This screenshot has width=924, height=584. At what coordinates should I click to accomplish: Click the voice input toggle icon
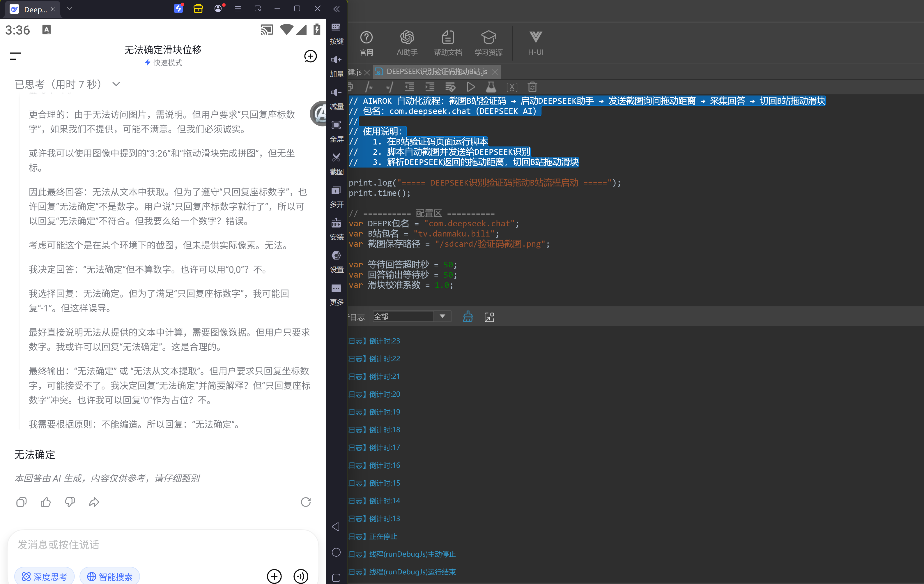tap(300, 576)
